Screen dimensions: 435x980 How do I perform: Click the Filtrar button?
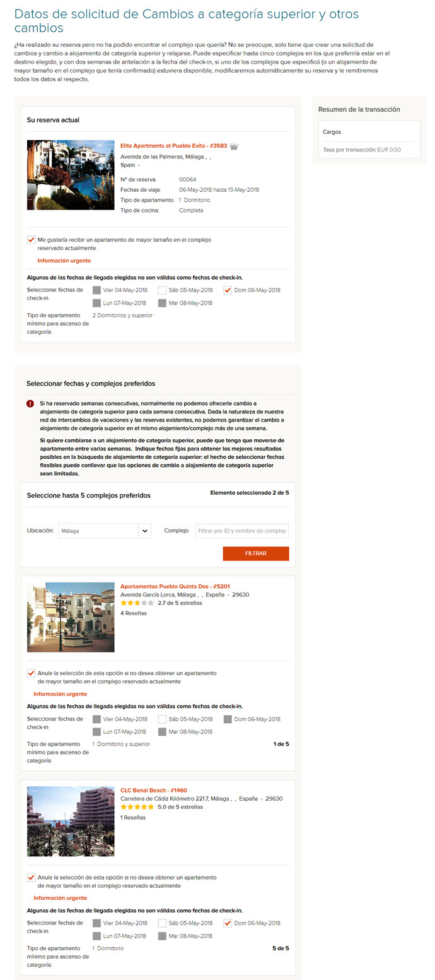coord(256,553)
